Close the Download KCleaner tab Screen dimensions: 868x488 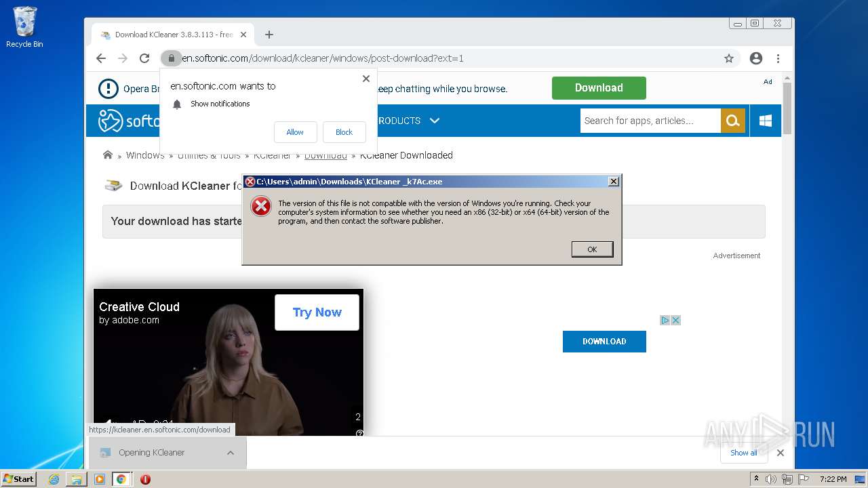pos(243,35)
